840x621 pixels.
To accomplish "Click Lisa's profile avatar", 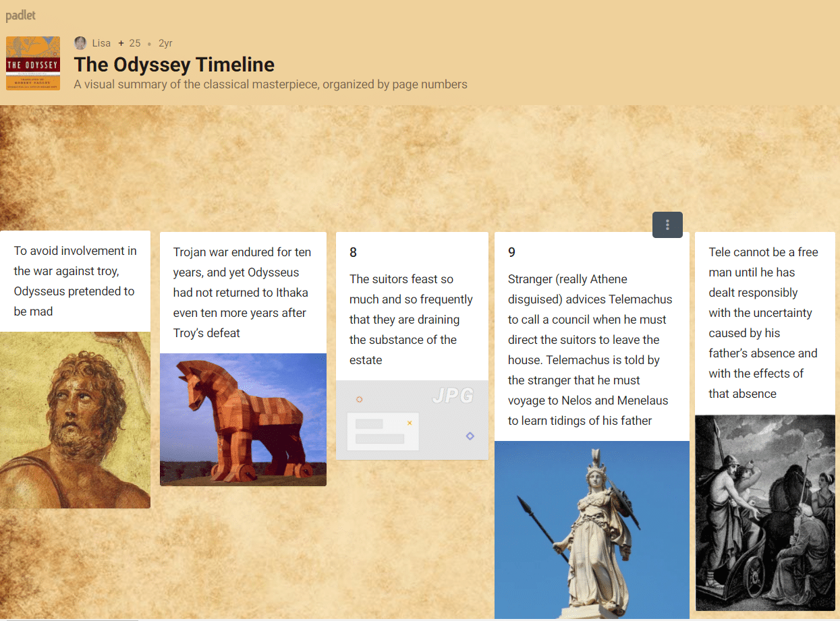I will [80, 43].
